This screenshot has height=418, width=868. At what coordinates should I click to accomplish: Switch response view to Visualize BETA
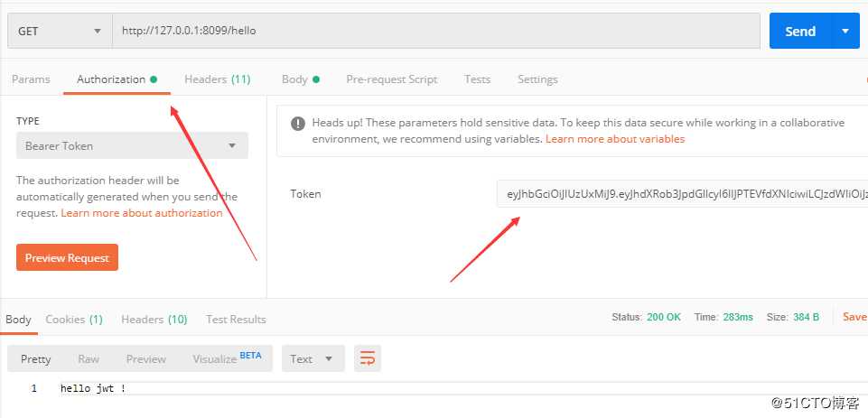pos(227,358)
